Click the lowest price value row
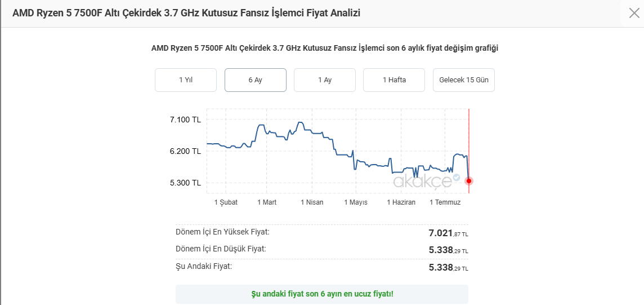The height and width of the screenshot is (305, 644). click(x=321, y=250)
